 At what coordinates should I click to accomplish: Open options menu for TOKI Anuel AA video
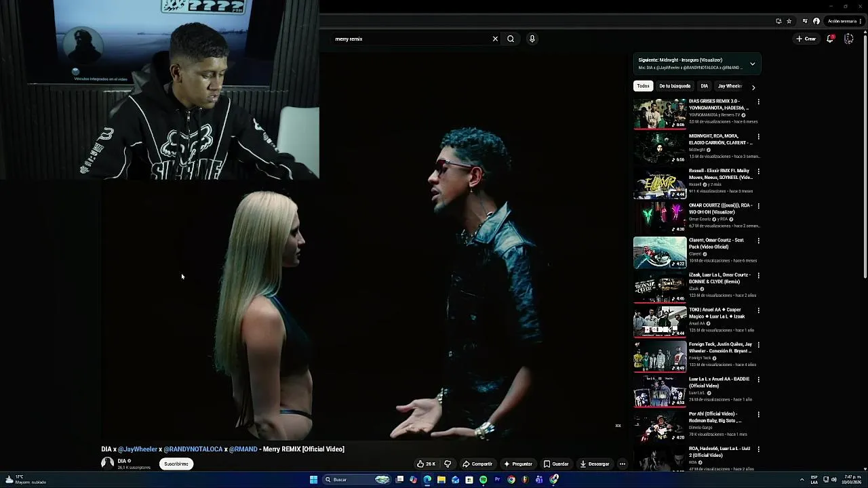pyautogui.click(x=758, y=310)
